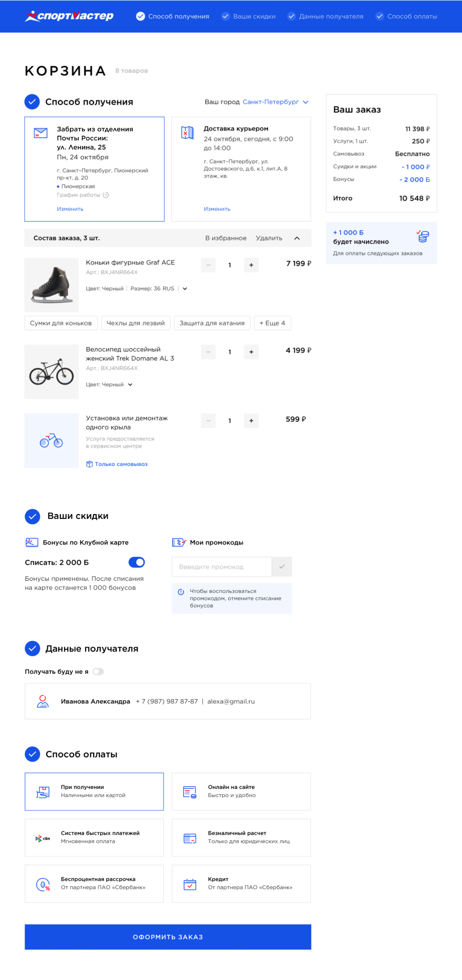Click 'Изменить' under courier delivery
This screenshot has width=462, height=980.
click(217, 209)
